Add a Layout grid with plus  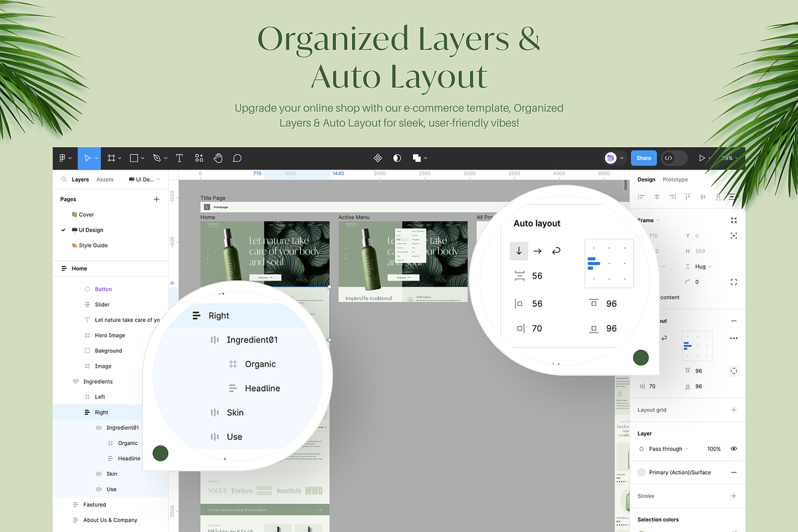point(733,410)
